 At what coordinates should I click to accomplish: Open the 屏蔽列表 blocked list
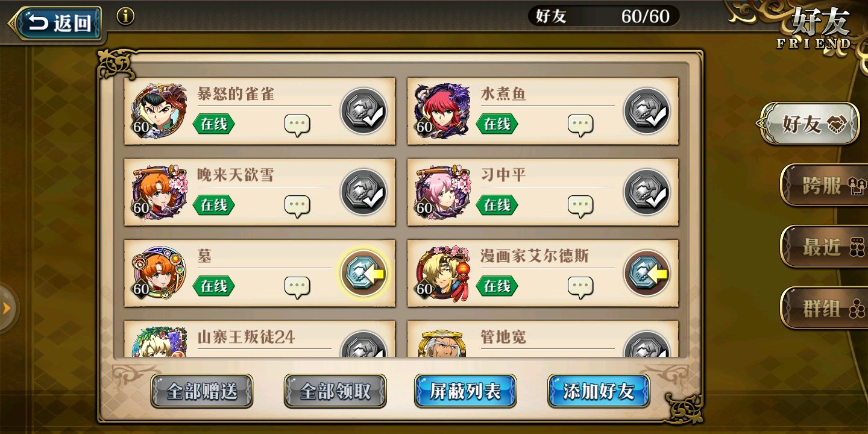click(x=465, y=391)
